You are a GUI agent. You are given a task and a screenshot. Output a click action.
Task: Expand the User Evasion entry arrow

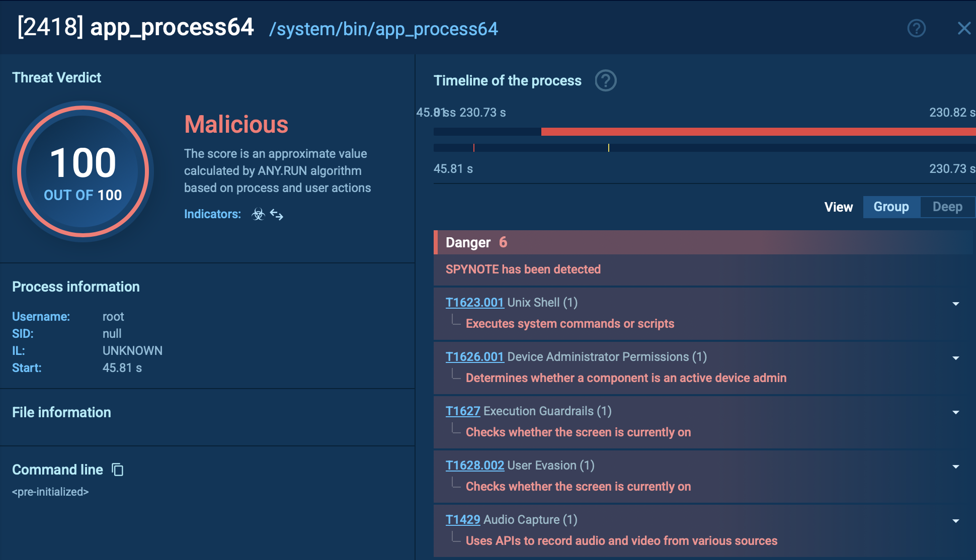[955, 466]
